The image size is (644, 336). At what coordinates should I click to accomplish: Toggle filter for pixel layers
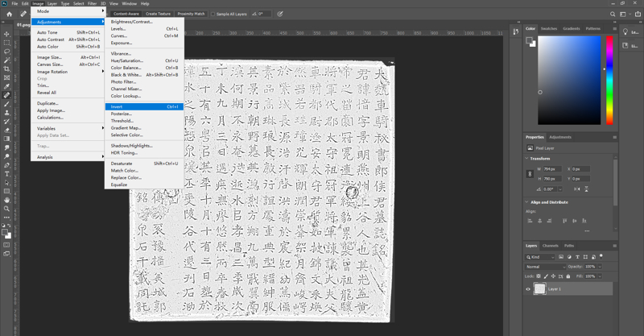click(x=561, y=257)
